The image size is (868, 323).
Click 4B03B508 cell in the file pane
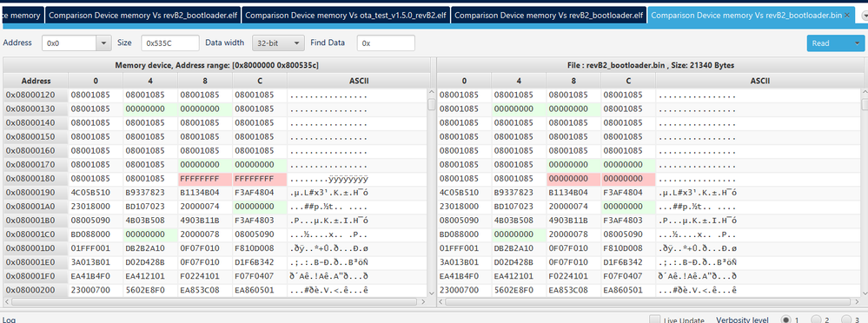519,221
